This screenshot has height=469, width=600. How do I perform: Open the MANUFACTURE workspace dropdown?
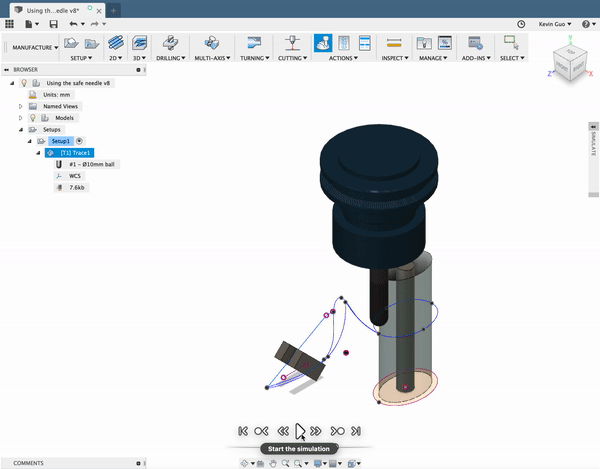pyautogui.click(x=35, y=47)
